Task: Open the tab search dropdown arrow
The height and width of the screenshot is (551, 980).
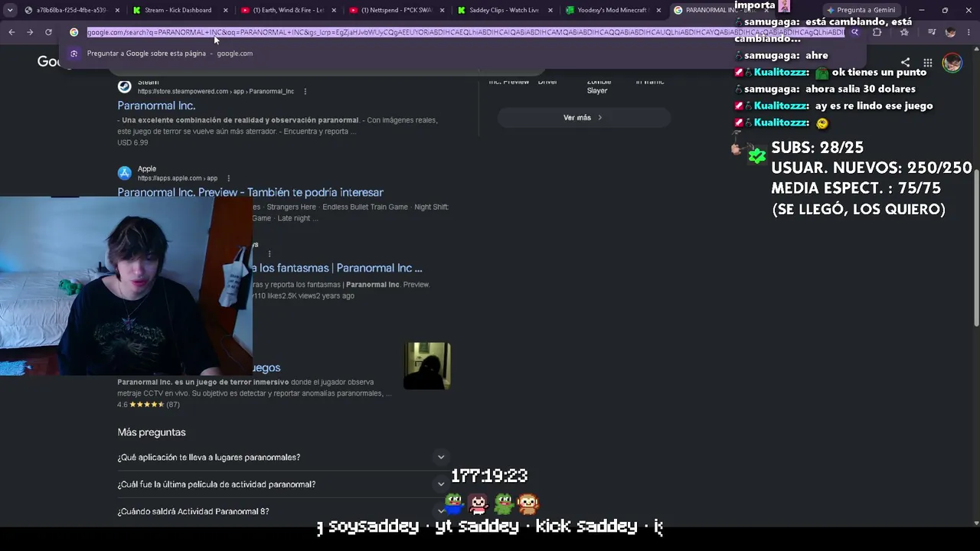Action: point(10,10)
